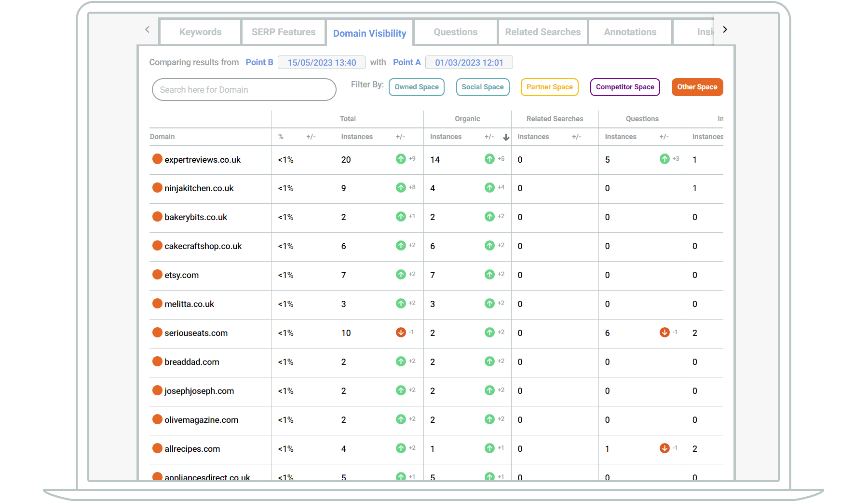Click expertreviews Total instances value 20
The height and width of the screenshot is (502, 868).
346,160
